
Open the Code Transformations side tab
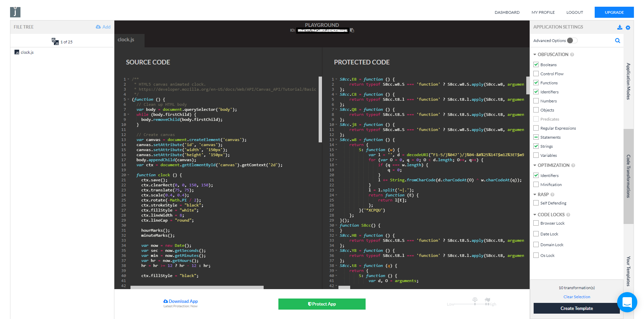coord(629,176)
